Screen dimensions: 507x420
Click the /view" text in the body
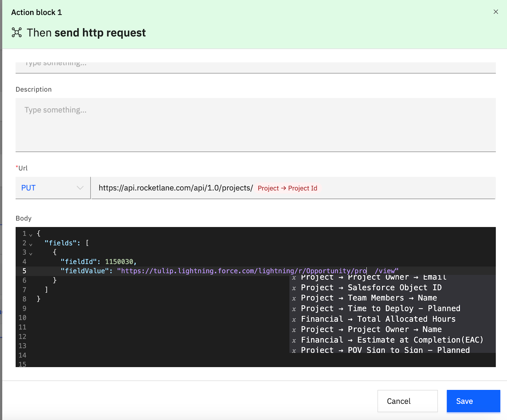click(x=387, y=271)
